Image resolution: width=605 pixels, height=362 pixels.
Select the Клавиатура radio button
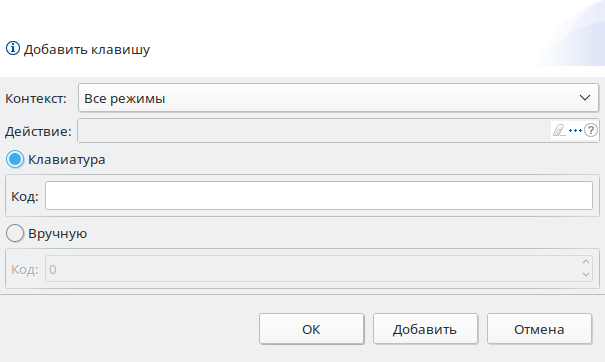point(15,159)
